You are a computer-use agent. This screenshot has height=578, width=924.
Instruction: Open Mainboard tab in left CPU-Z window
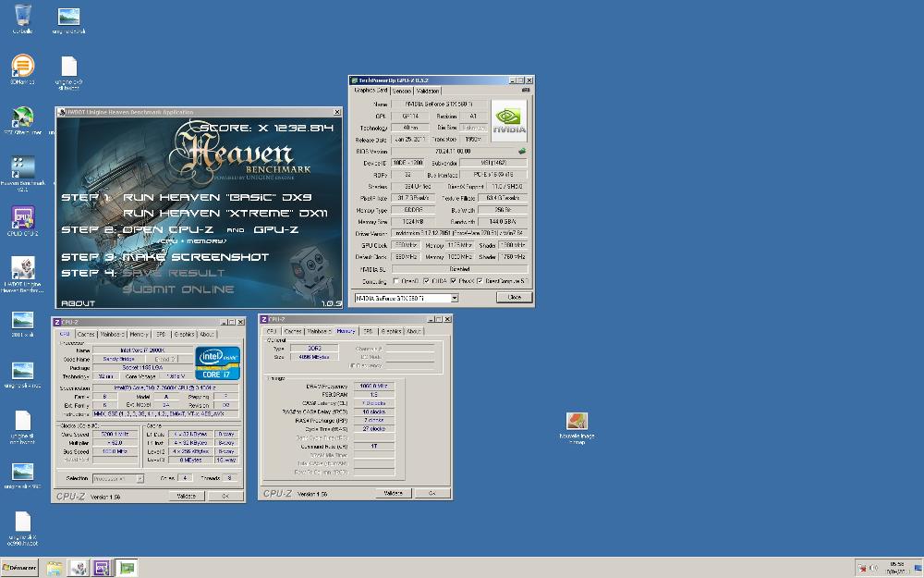112,334
